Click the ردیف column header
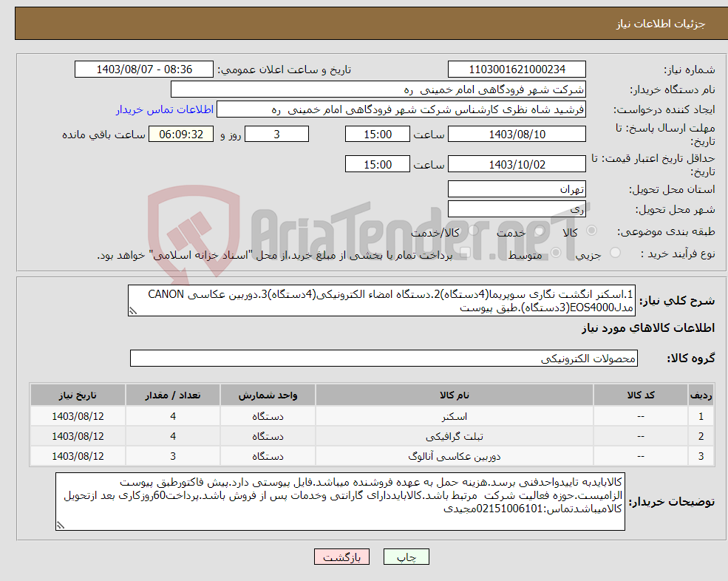Screen dimensions: 728x581 point(701,395)
